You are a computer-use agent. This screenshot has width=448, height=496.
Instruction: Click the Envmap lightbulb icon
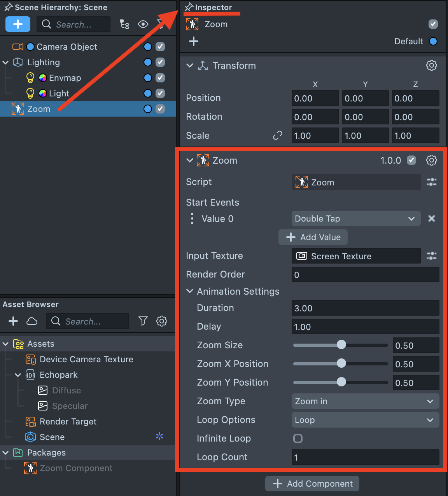click(x=30, y=78)
